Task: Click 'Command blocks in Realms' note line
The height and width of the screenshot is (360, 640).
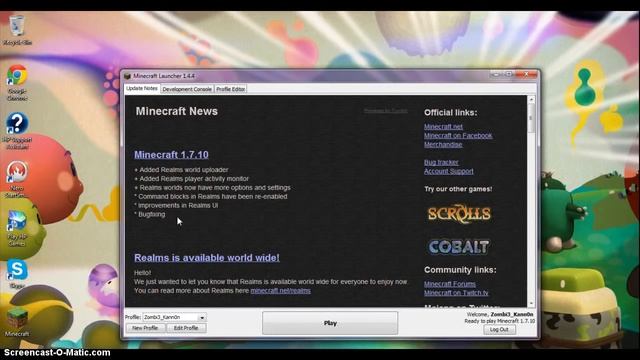Action: point(211,197)
